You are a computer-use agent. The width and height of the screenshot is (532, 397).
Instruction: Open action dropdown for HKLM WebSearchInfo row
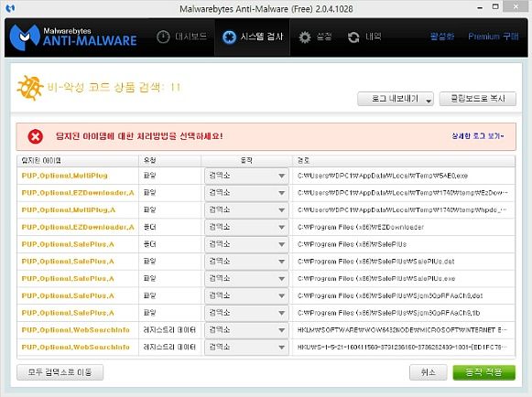pyautogui.click(x=246, y=330)
